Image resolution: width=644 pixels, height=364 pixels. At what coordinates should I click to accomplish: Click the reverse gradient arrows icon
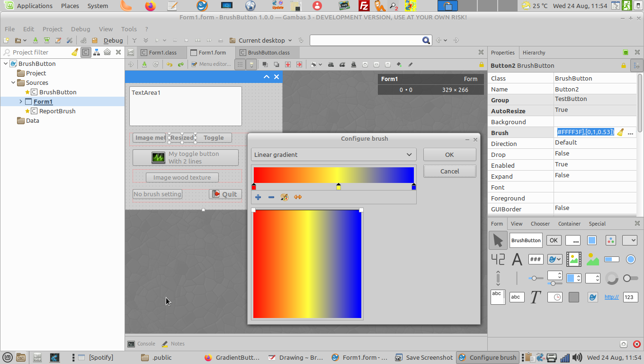point(298,197)
